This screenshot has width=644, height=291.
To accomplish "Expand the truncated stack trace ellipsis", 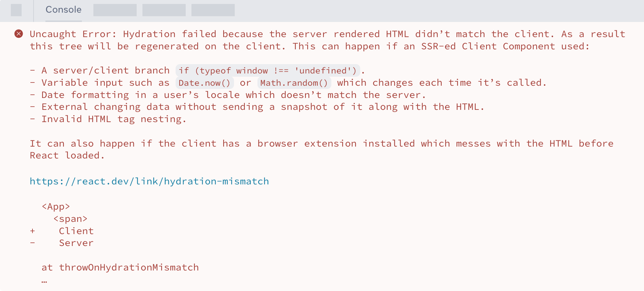I will tap(44, 280).
